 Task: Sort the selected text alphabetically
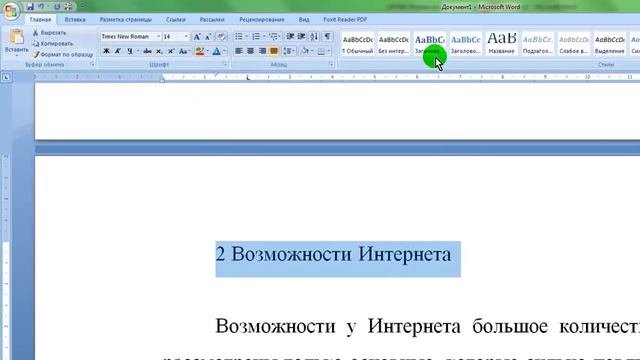(x=314, y=37)
